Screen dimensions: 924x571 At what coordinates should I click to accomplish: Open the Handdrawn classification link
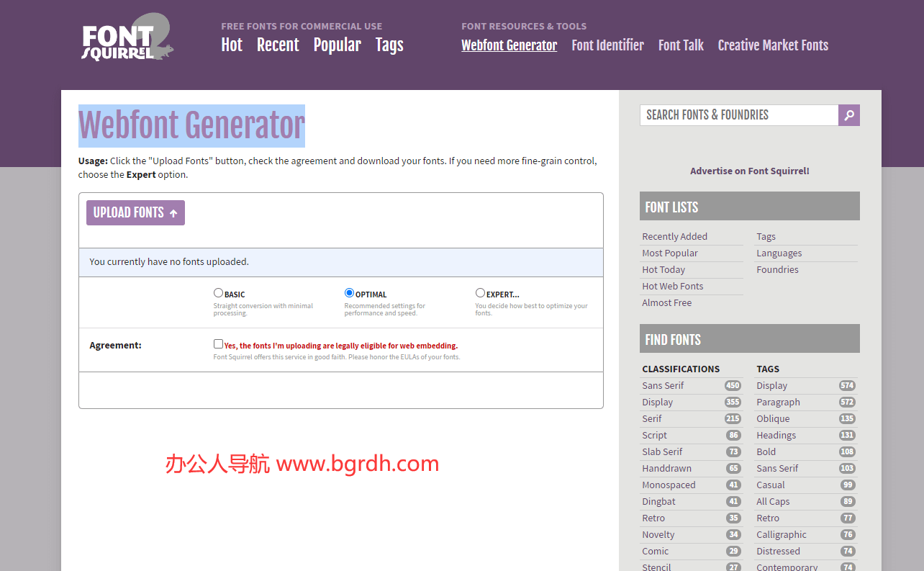[x=666, y=468]
